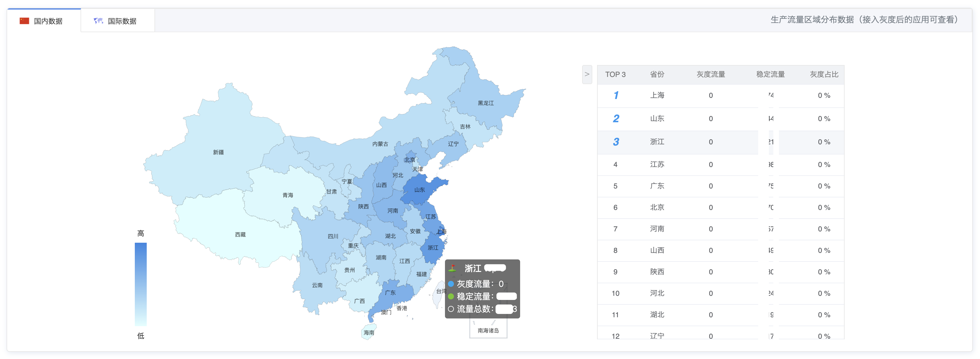The height and width of the screenshot is (359, 980).
Task: Click the white 流量总数 circle in tooltip
Action: pos(451,309)
